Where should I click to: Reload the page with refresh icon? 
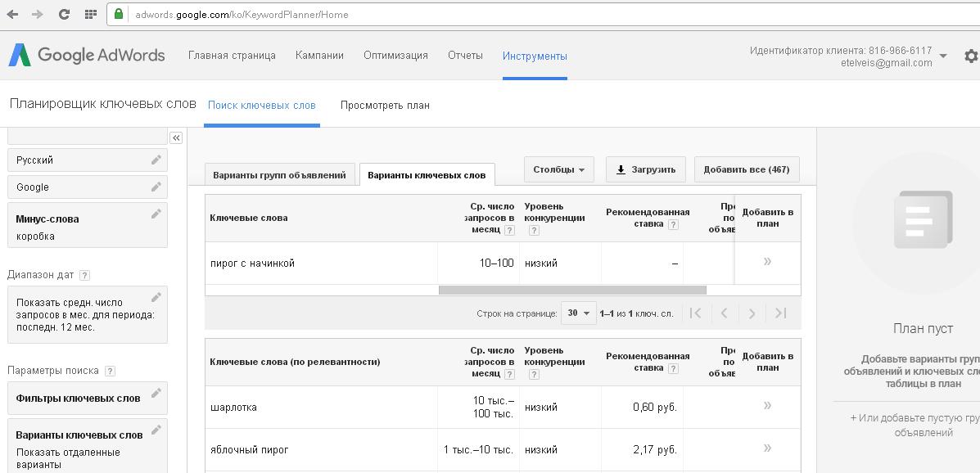click(64, 15)
